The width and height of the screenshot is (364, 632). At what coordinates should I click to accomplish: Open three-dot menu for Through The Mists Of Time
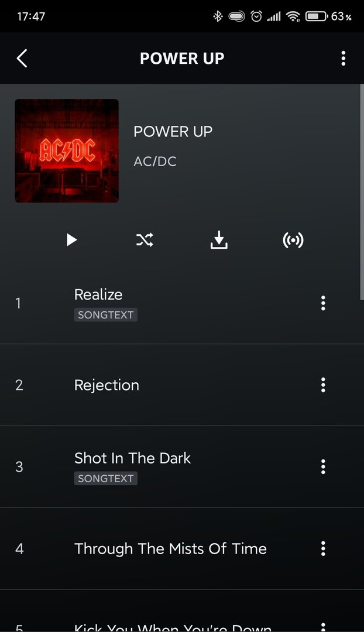(323, 548)
